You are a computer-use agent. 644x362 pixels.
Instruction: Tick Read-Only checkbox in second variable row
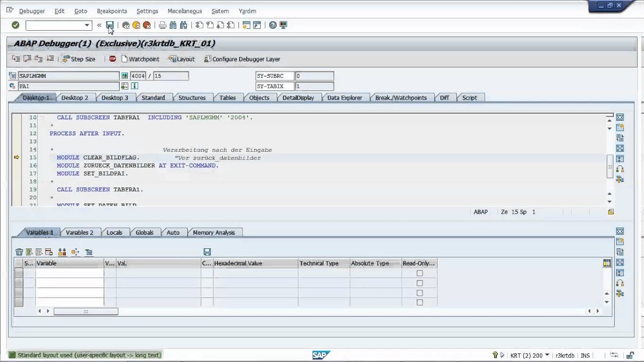420,283
